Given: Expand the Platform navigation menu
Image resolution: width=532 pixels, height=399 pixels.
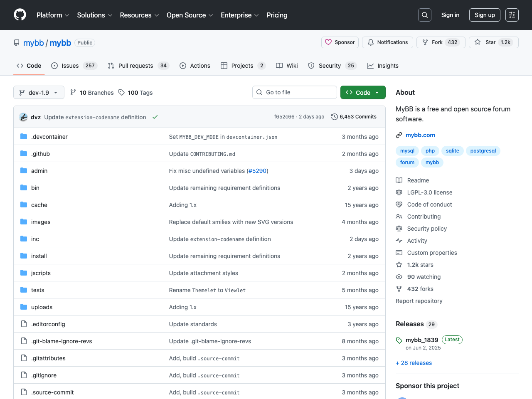Looking at the screenshot, I should [53, 15].
